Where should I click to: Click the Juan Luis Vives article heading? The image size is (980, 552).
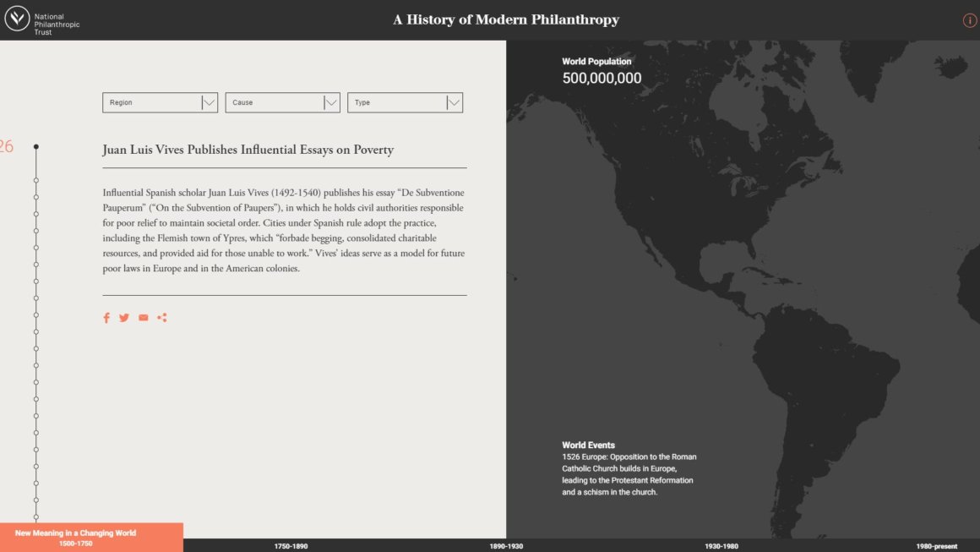[x=248, y=150]
